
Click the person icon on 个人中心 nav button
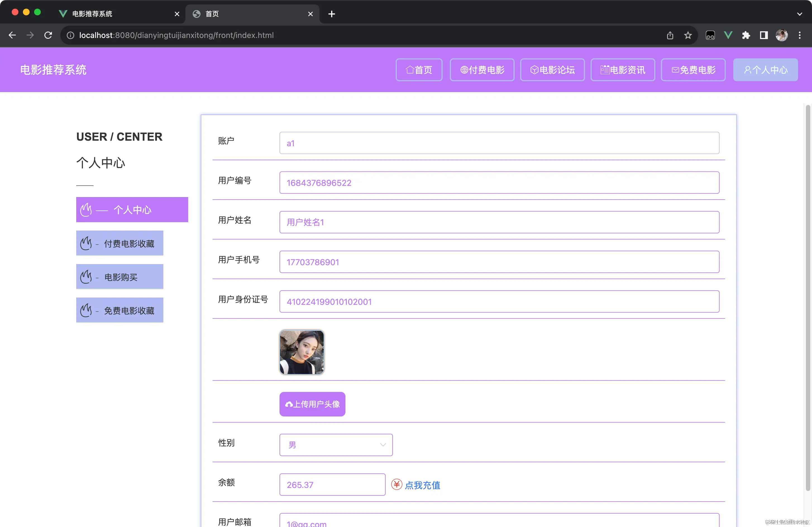pos(747,70)
